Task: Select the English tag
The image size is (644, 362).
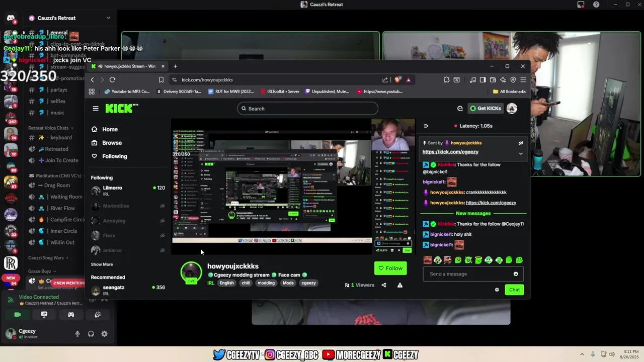Action: (226, 283)
